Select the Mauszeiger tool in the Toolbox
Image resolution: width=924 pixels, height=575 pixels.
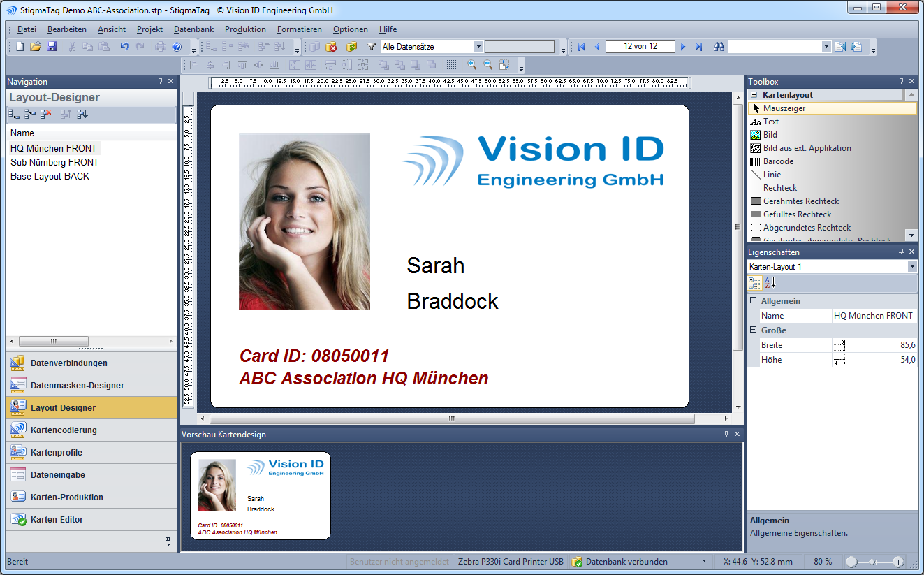(833, 108)
